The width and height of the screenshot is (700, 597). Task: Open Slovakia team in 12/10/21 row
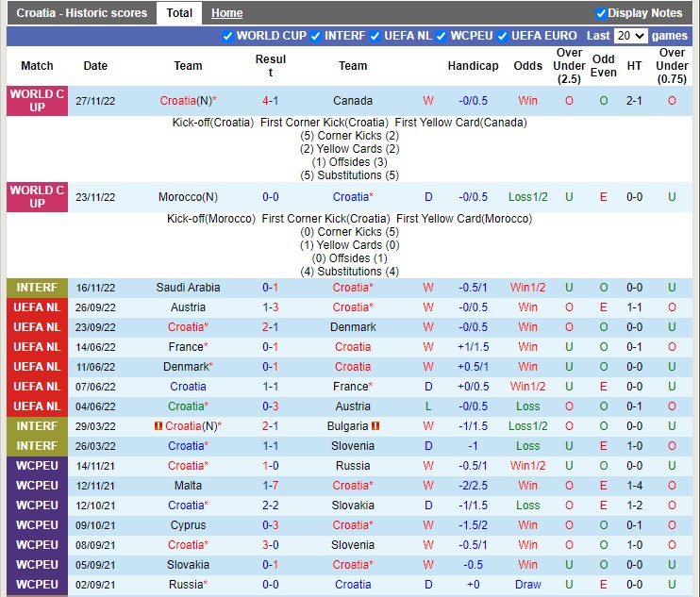(x=353, y=506)
